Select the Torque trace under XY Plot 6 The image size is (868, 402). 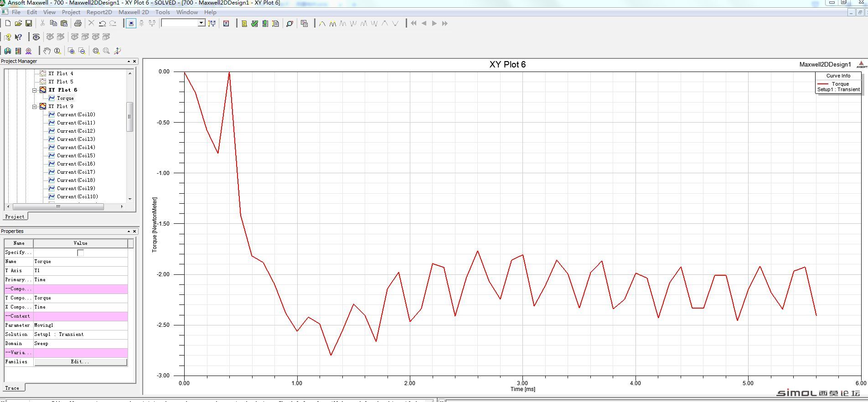point(65,98)
